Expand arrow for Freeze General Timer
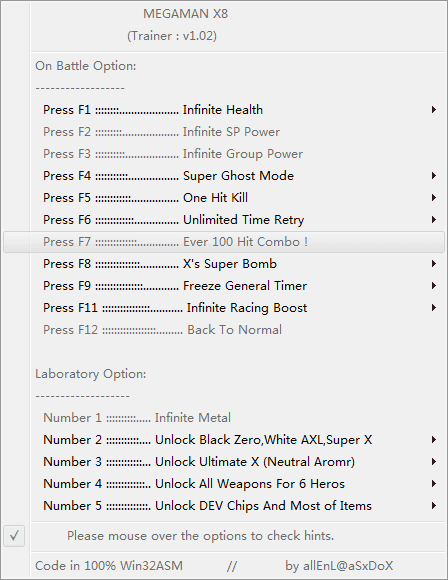 click(x=434, y=286)
